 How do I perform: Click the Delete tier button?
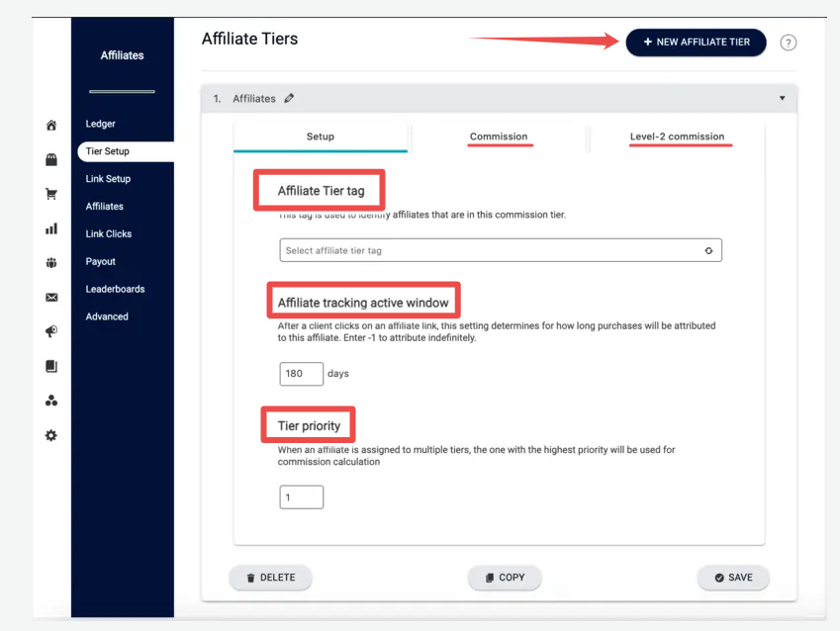[270, 578]
